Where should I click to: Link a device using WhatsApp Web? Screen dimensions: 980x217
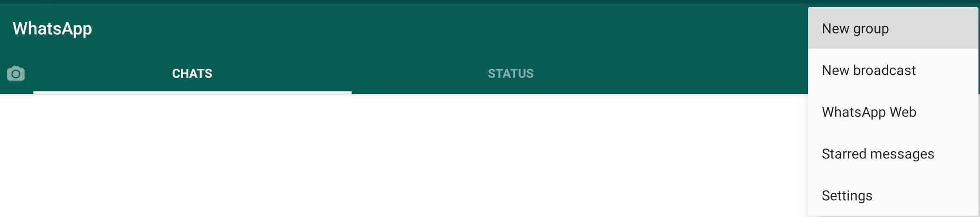tap(893, 112)
